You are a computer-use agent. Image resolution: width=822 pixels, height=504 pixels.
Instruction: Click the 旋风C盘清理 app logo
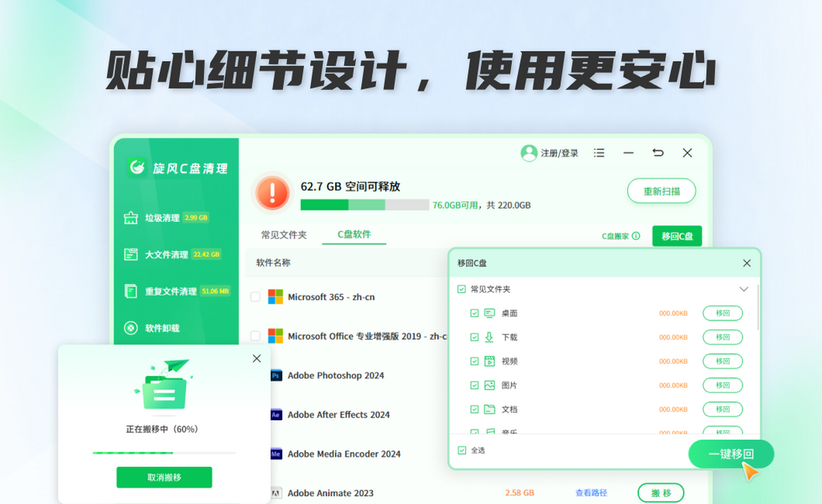(138, 168)
